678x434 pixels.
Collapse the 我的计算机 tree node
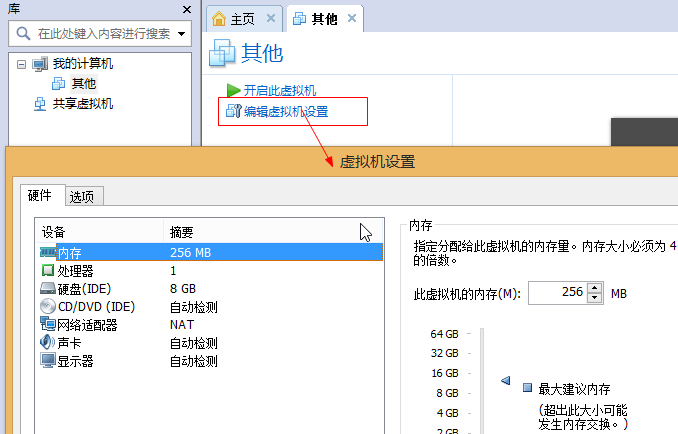[x=21, y=64]
